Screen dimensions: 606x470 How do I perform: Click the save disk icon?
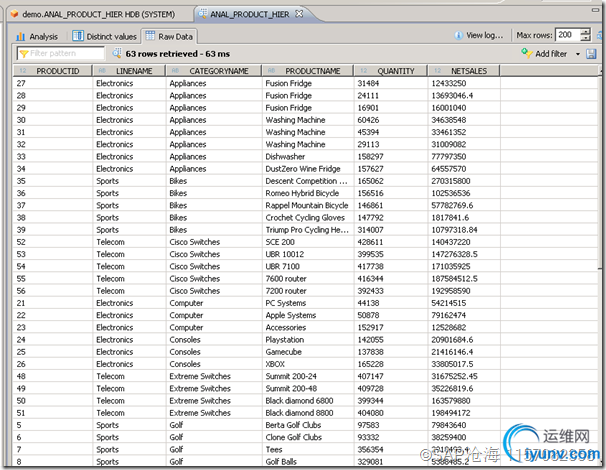[x=591, y=54]
